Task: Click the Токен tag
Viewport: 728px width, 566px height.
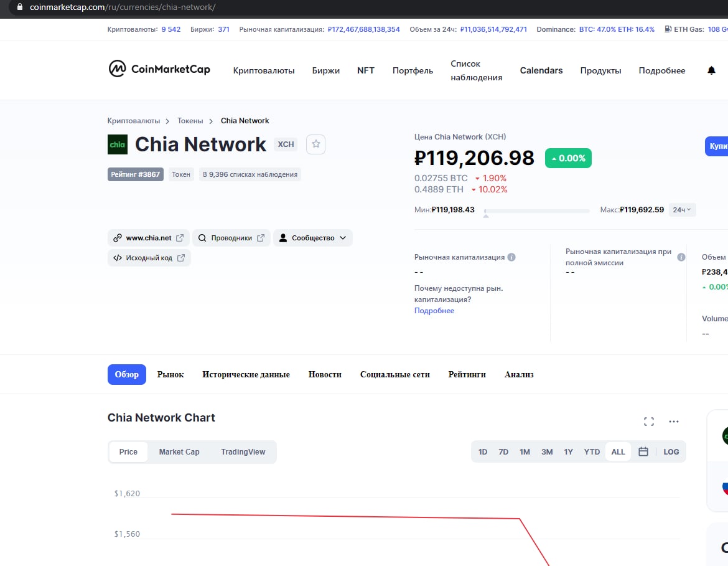Action: (181, 174)
